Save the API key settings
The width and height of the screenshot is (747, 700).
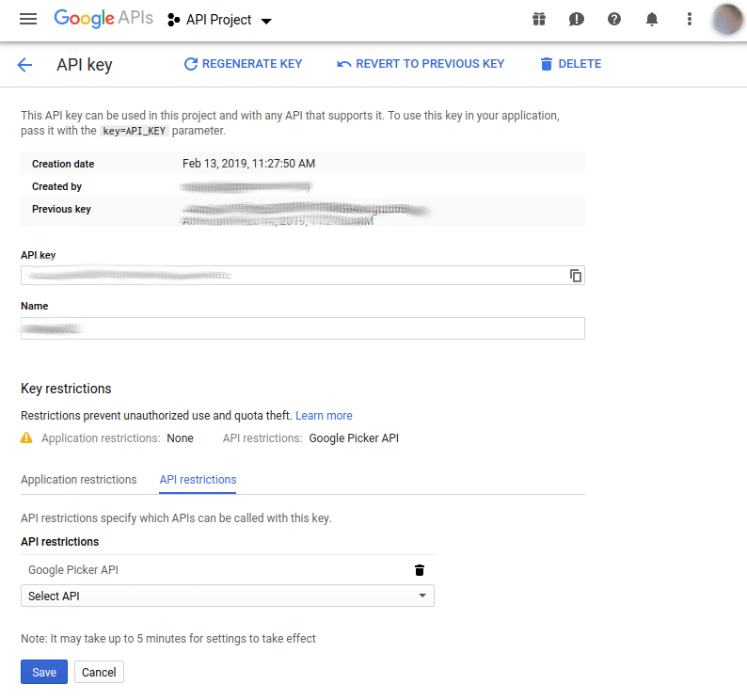43,672
